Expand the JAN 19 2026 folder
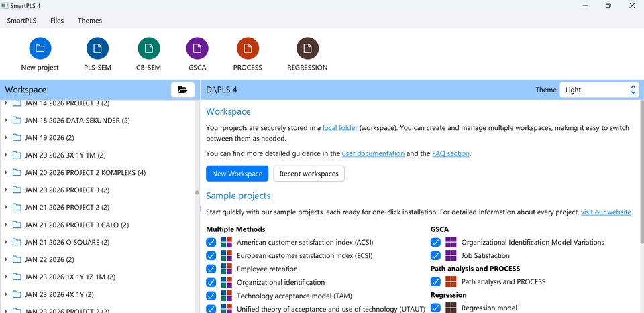 coord(6,138)
